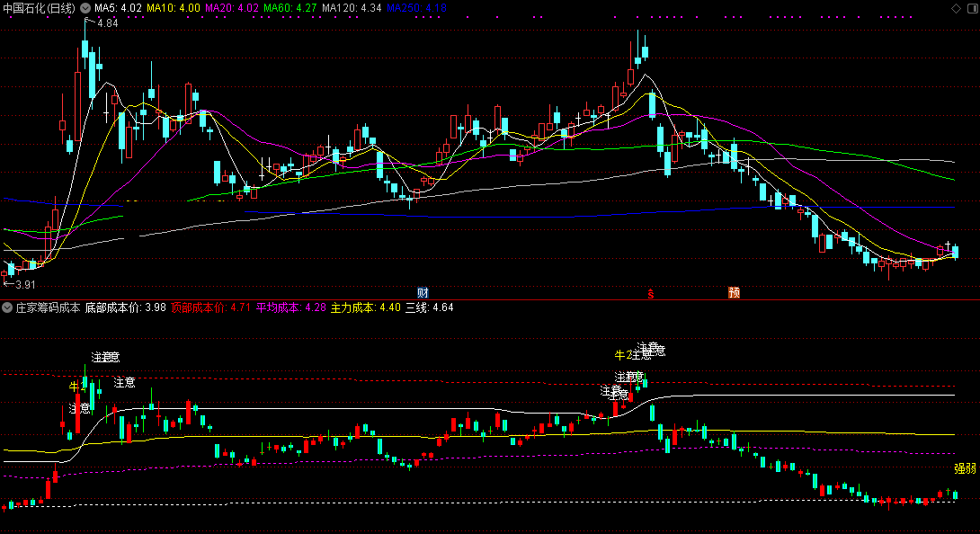Click the 底部成本价: 3.98 value

126,307
